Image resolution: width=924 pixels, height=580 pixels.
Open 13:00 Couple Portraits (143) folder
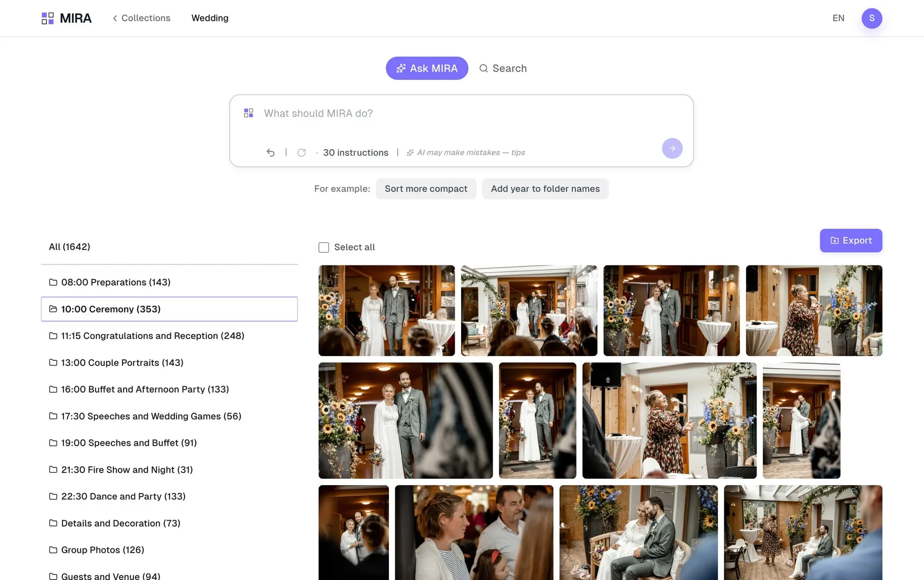tap(169, 362)
